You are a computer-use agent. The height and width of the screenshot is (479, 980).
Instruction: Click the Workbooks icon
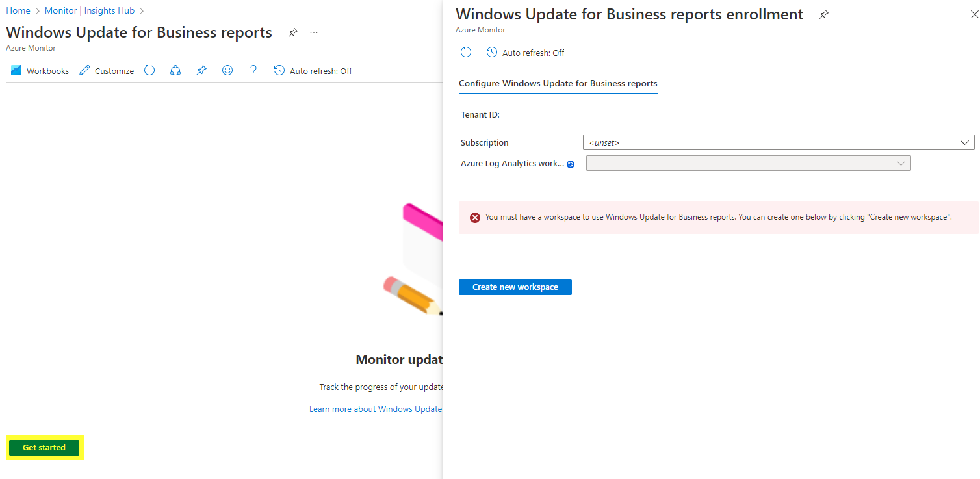coord(16,70)
